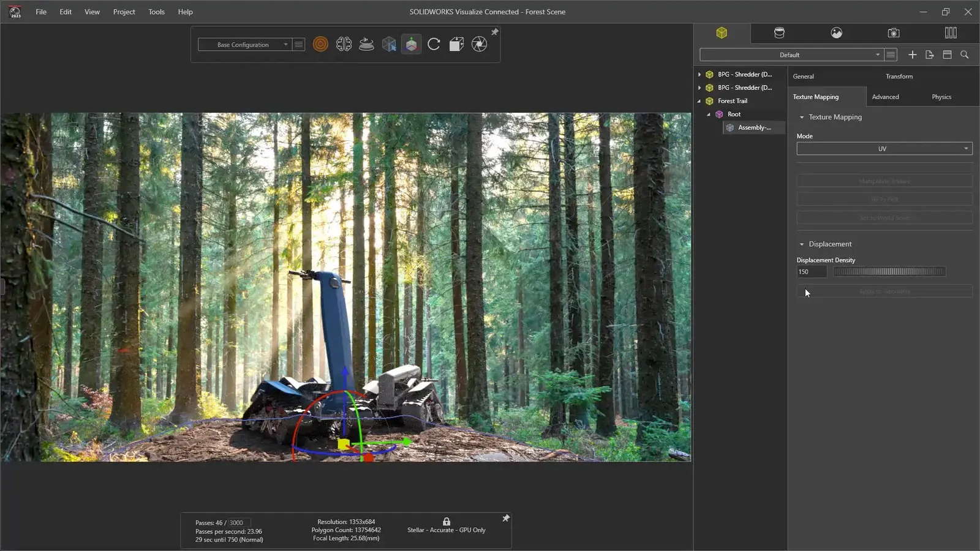Open the Libraries tab books icon
Screen dimensions: 980x551
pos(951,33)
